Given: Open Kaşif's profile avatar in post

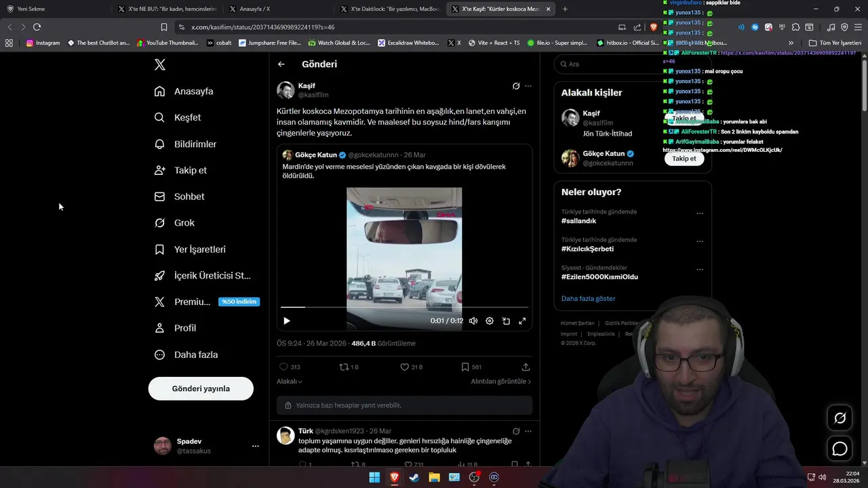Looking at the screenshot, I should pyautogui.click(x=285, y=90).
